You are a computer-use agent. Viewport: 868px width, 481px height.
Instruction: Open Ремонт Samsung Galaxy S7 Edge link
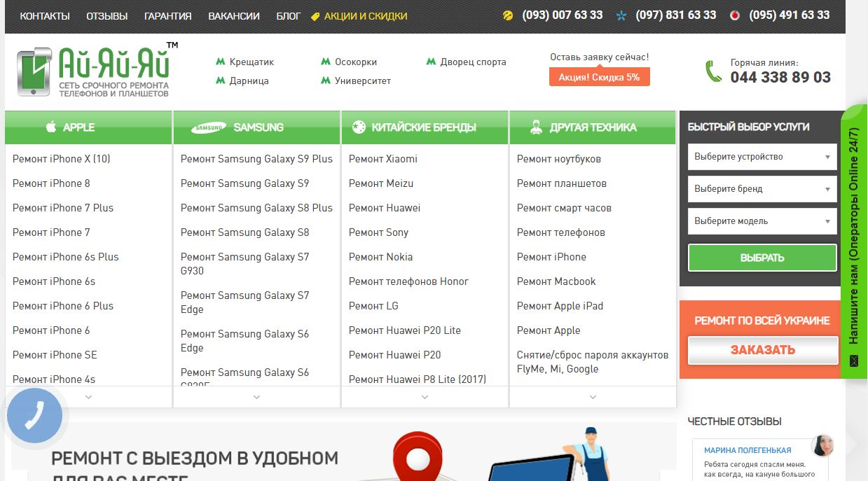[x=244, y=302]
